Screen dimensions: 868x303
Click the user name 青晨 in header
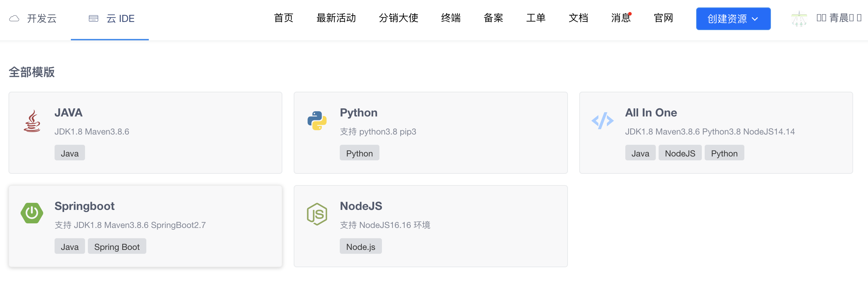coord(839,18)
